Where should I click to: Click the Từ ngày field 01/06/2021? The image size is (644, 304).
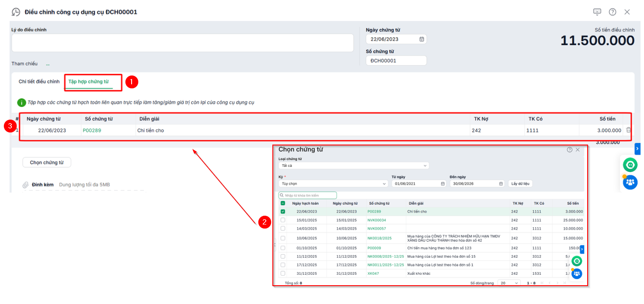pos(419,184)
